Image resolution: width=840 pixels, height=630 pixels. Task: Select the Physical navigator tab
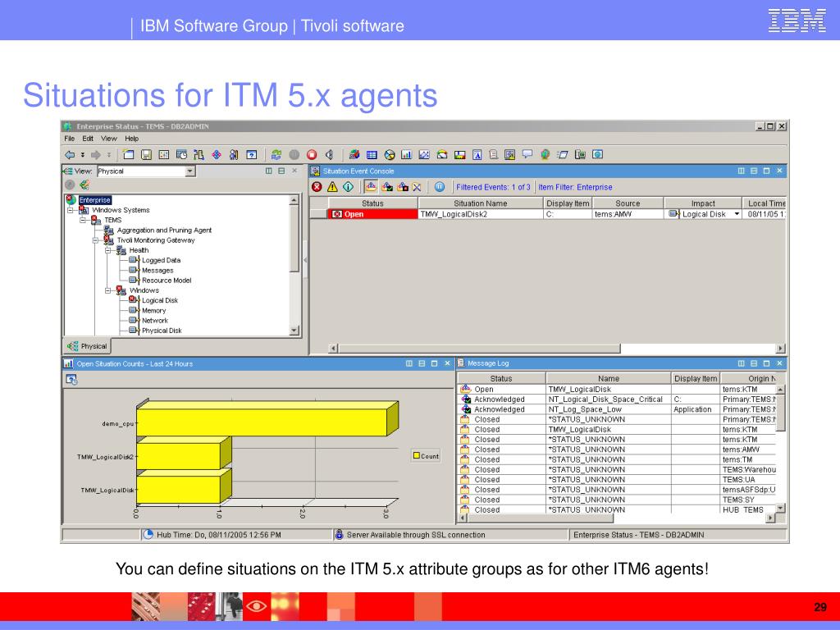87,346
